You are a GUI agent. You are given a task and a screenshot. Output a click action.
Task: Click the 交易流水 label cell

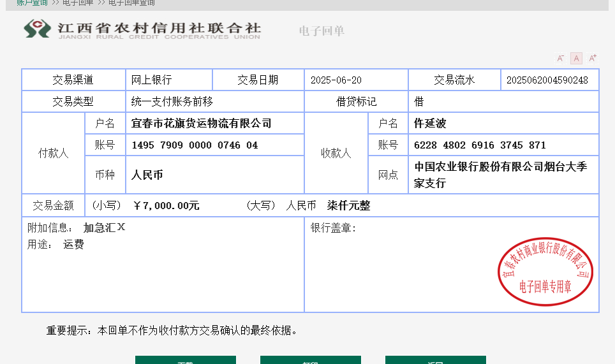pos(455,80)
